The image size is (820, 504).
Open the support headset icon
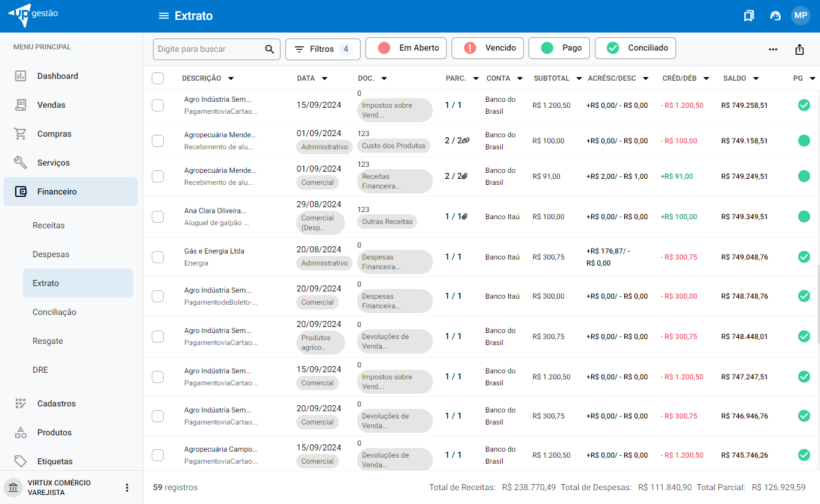775,16
